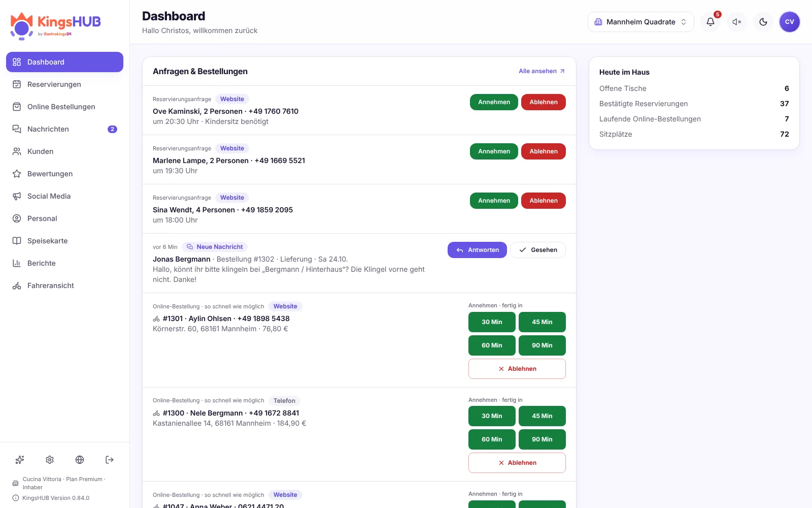Viewport: 812px width, 508px height.
Task: Decline order #1301 from Aylin Ohlsen
Action: click(517, 369)
